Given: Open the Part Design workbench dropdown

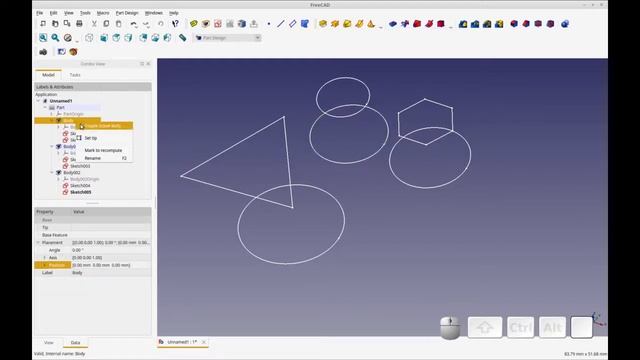Looking at the screenshot, I should [227, 38].
